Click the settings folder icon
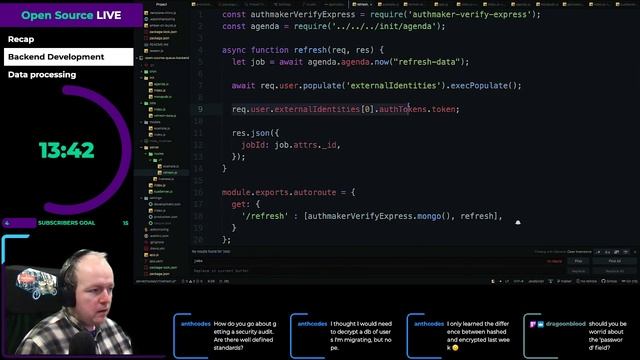This screenshot has height=360, width=640. coord(147,198)
